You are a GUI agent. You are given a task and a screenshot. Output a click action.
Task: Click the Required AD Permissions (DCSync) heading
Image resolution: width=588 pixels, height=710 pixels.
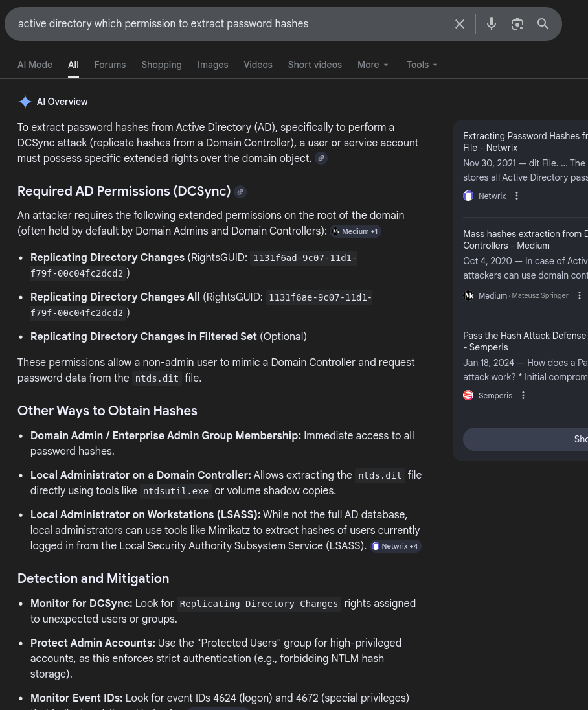pyautogui.click(x=124, y=191)
